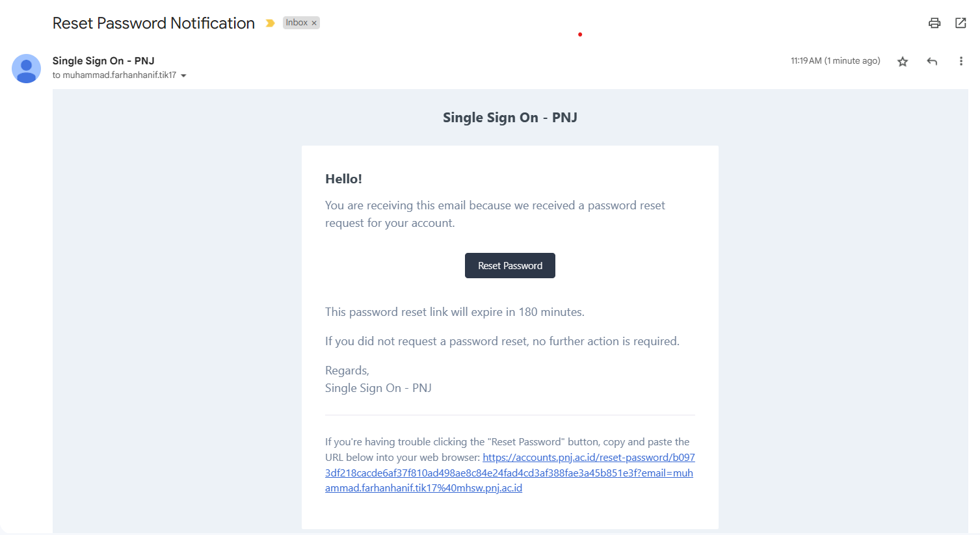980x535 pixels.
Task: Click the sender's blue profile avatar
Action: [x=27, y=68]
